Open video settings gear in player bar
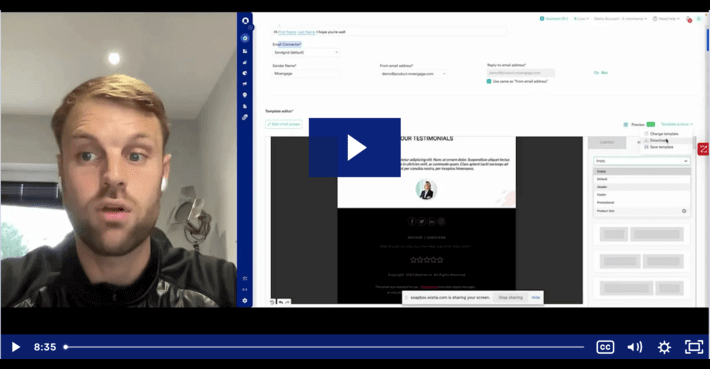The image size is (710, 369). click(x=664, y=347)
